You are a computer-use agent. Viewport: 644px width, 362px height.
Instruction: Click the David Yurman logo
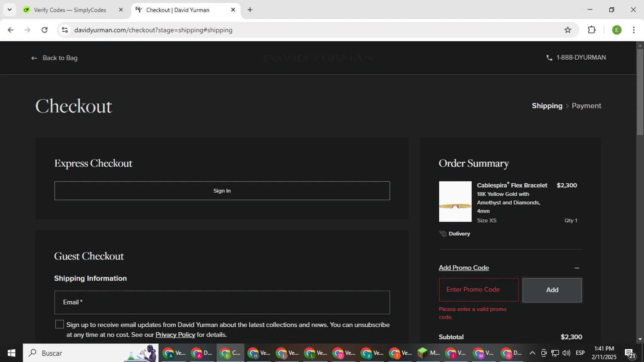click(x=318, y=58)
